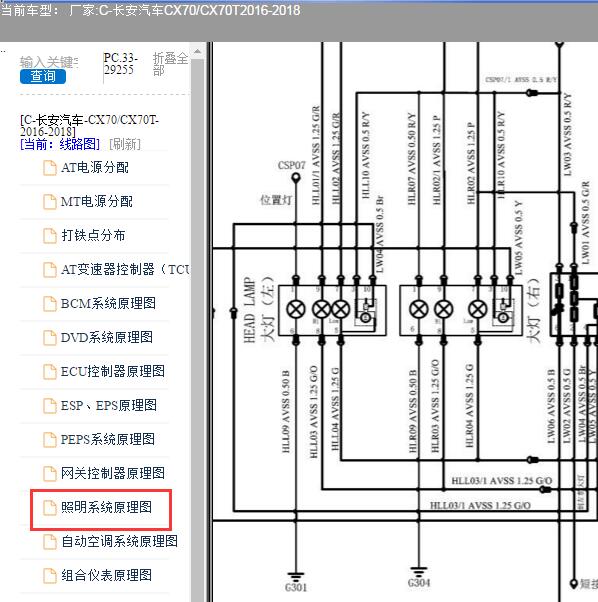Click the file icon beside 自动空调系统原理图

pyautogui.click(x=50, y=542)
